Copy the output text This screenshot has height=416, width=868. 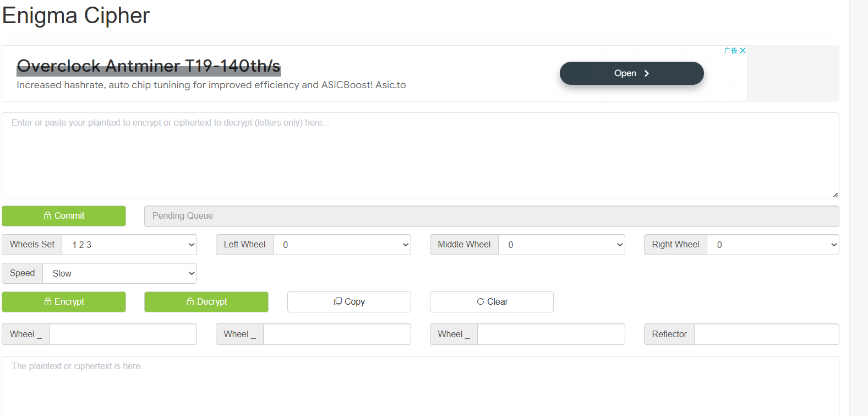point(349,302)
